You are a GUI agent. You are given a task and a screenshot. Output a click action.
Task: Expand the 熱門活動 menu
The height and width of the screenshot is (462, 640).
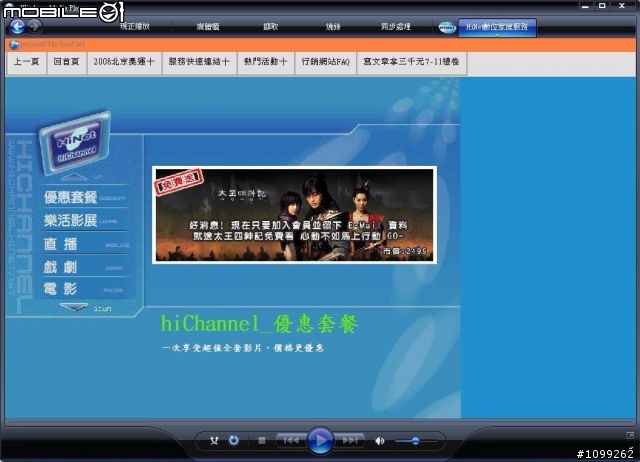(x=266, y=62)
